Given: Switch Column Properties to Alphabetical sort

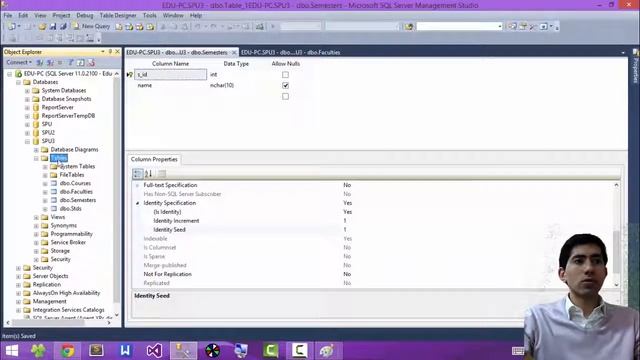Looking at the screenshot, I should tap(149, 173).
